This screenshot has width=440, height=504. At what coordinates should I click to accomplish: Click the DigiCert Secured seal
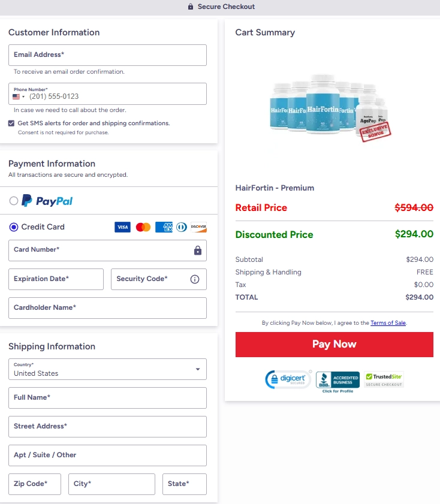[288, 379]
